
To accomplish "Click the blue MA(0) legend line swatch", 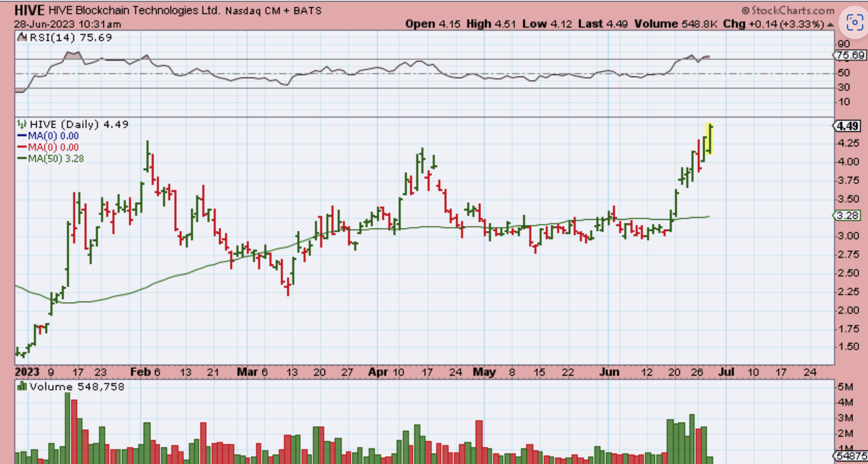I will pos(22,136).
